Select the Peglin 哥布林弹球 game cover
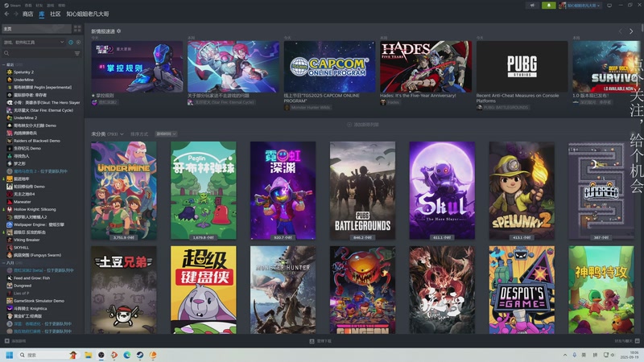This screenshot has width=644, height=362. coord(204,191)
